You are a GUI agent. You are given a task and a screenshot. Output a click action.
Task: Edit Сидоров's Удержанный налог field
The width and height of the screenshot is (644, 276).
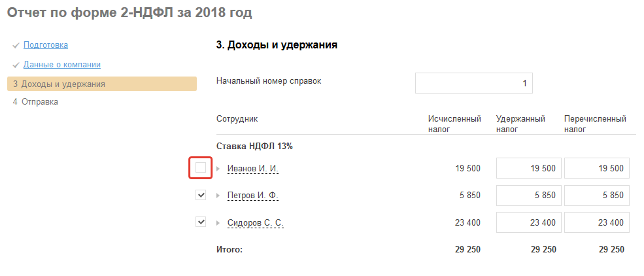coord(528,223)
